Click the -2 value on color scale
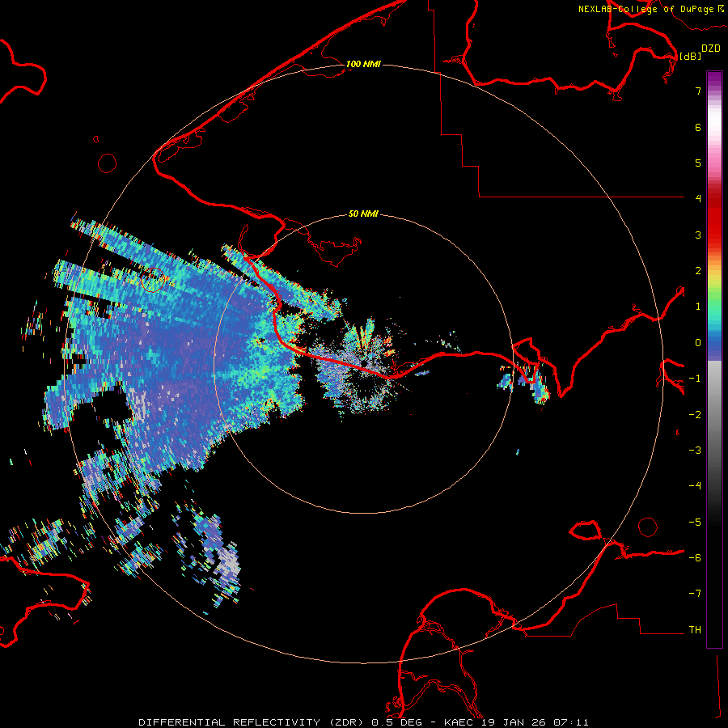Viewport: 728px width, 728px height. [695, 415]
